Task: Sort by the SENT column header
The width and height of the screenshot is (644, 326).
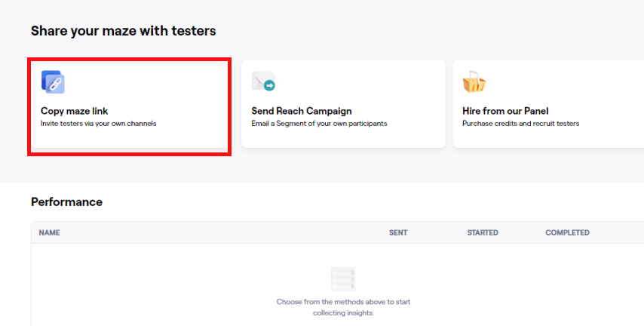Action: (398, 232)
